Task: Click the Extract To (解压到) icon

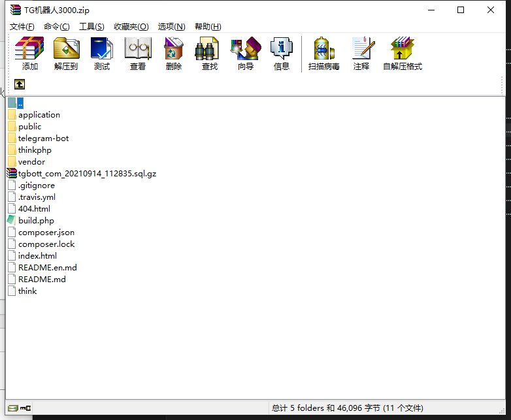Action: (66, 48)
